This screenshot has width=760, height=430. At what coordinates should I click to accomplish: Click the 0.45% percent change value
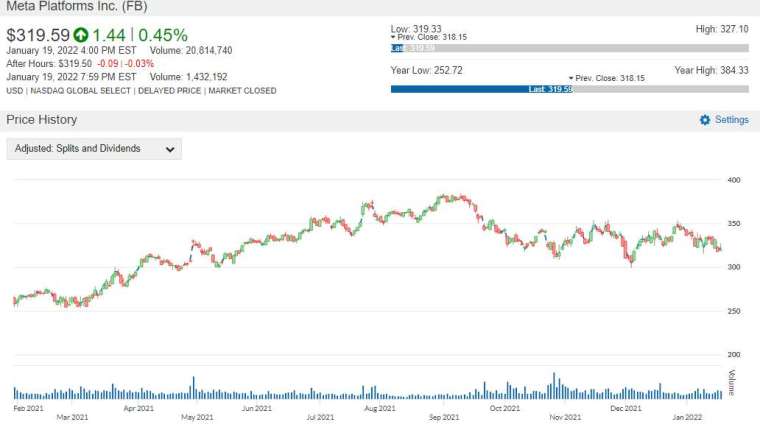[163, 35]
